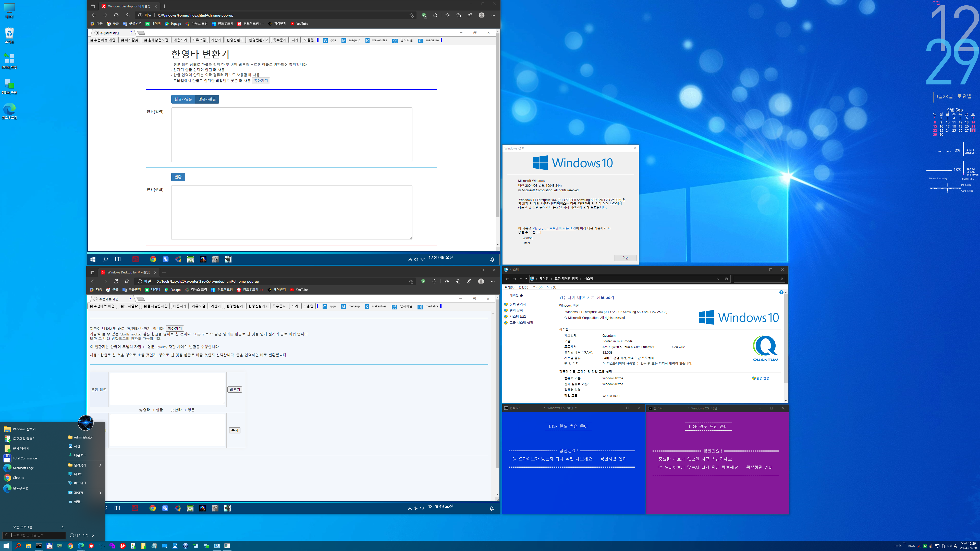Open 파일(F) menu in System window
Screen dimensions: 980x551
(509, 287)
